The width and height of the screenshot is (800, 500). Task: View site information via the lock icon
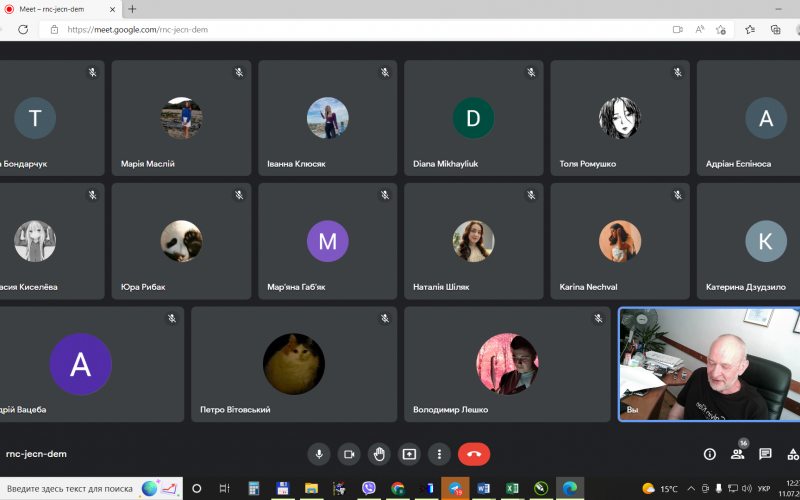(55, 30)
